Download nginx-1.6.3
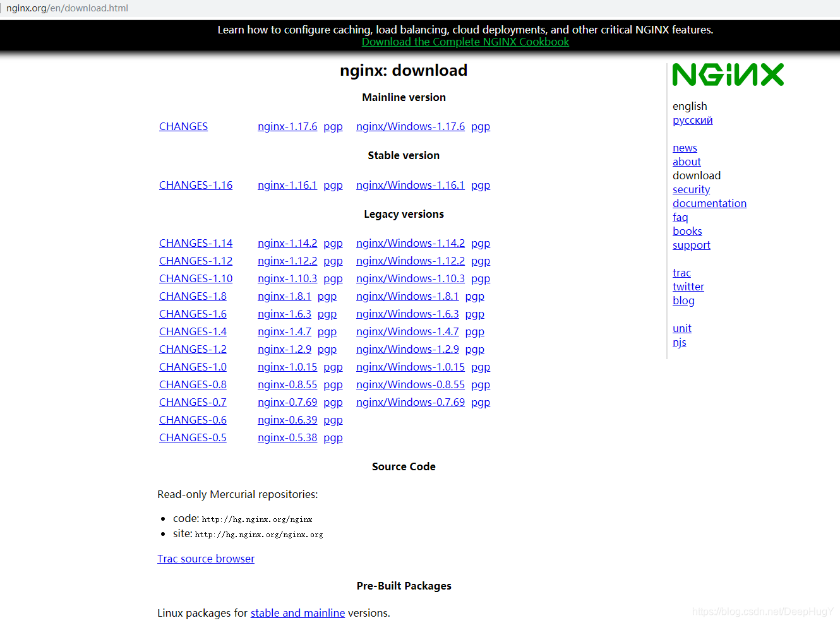The width and height of the screenshot is (840, 623). coord(284,314)
